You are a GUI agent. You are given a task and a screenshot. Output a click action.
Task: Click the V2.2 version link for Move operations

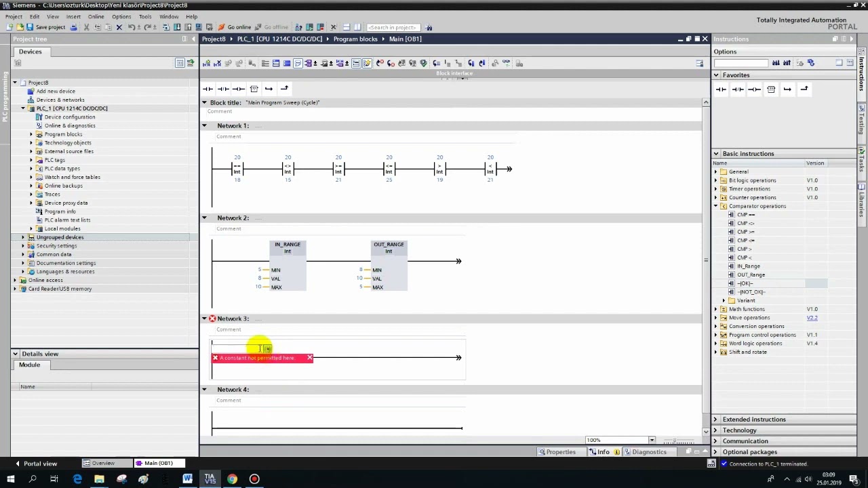click(x=812, y=318)
